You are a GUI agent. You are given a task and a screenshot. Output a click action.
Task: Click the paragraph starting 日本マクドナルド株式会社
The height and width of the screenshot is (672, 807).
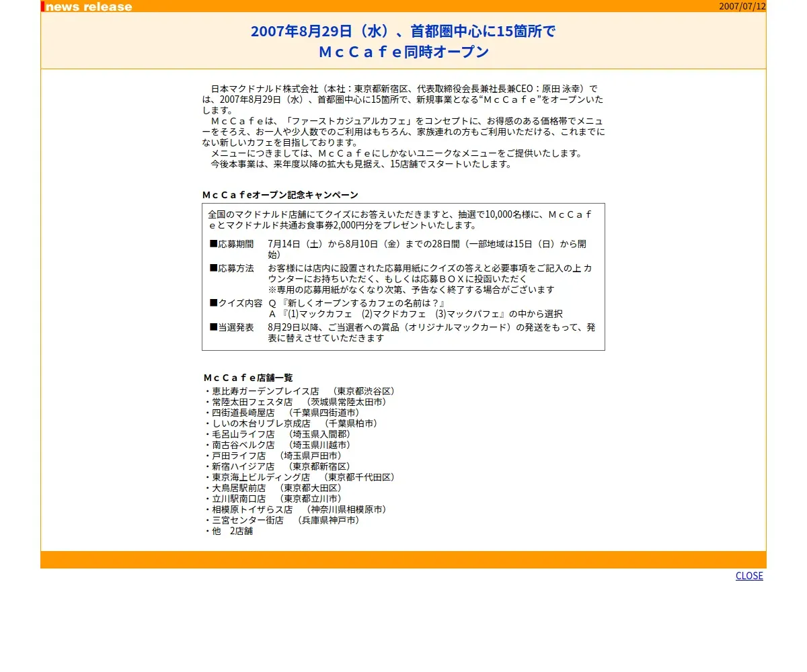click(403, 99)
